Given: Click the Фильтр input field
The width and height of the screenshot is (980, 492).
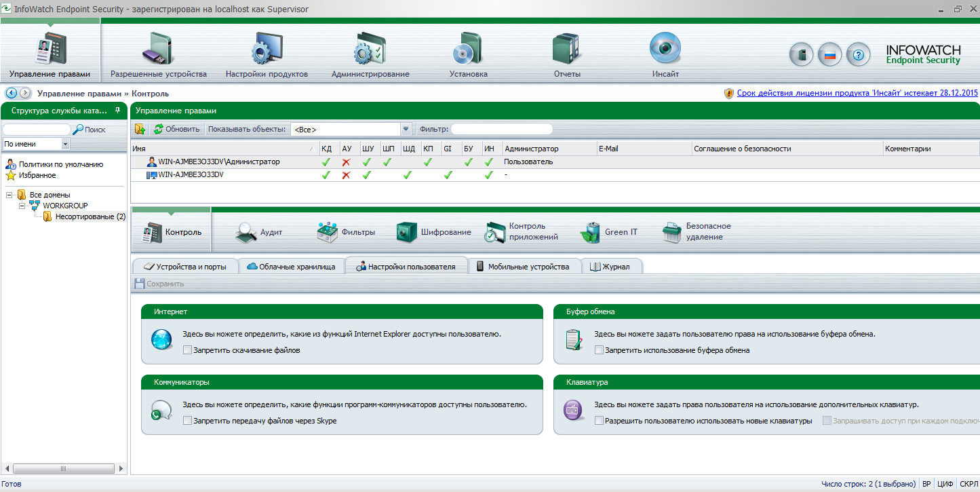Looking at the screenshot, I should [x=502, y=129].
